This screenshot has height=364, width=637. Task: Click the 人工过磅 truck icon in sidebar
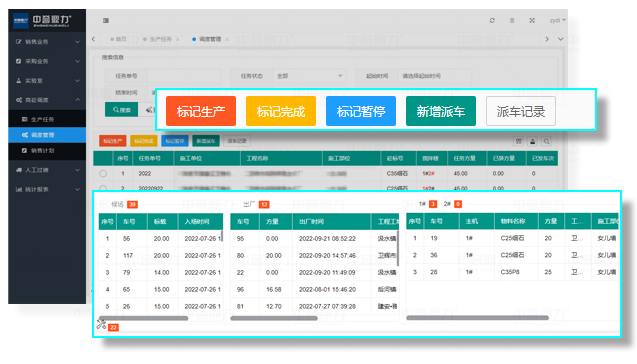(19, 170)
